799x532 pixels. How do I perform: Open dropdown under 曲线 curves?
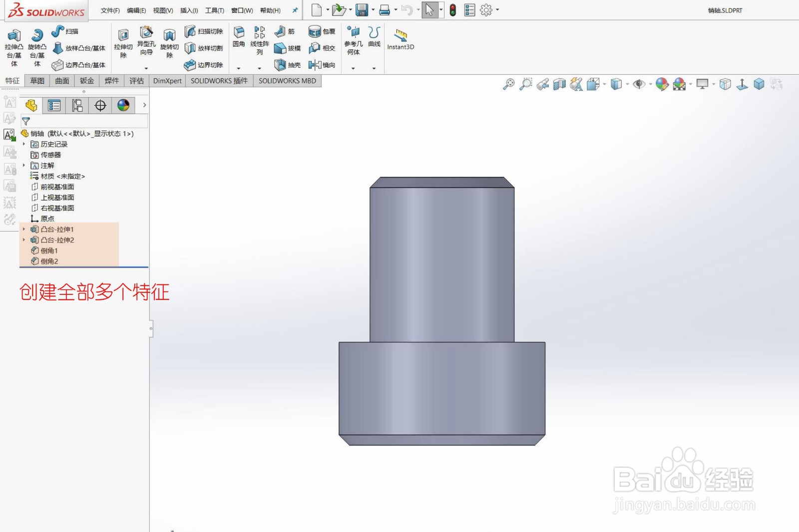click(374, 68)
